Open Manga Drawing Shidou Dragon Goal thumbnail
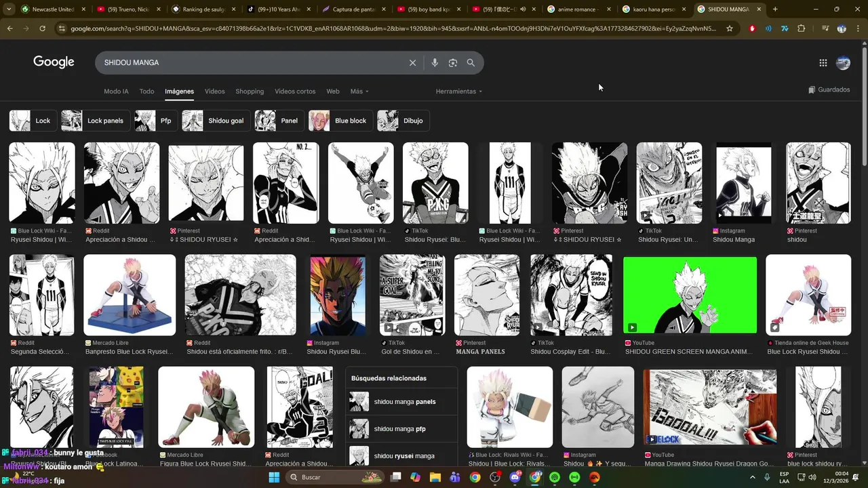Image resolution: width=868 pixels, height=488 pixels. point(710,407)
